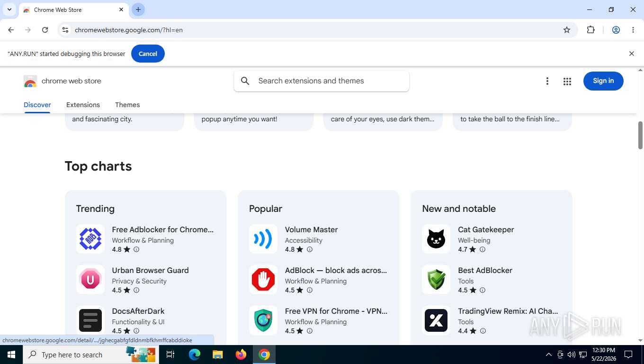Open the Best AdBlocker title link
The width and height of the screenshot is (644, 364).
485,271
